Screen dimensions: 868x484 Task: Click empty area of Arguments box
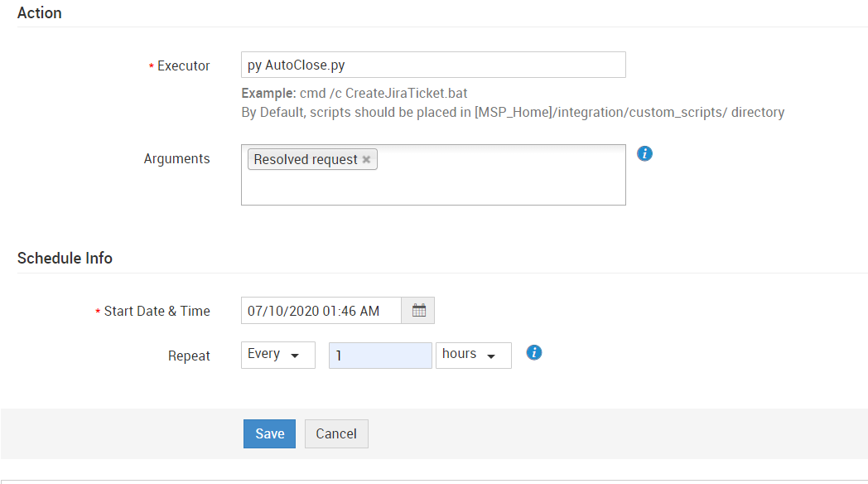pos(497,186)
